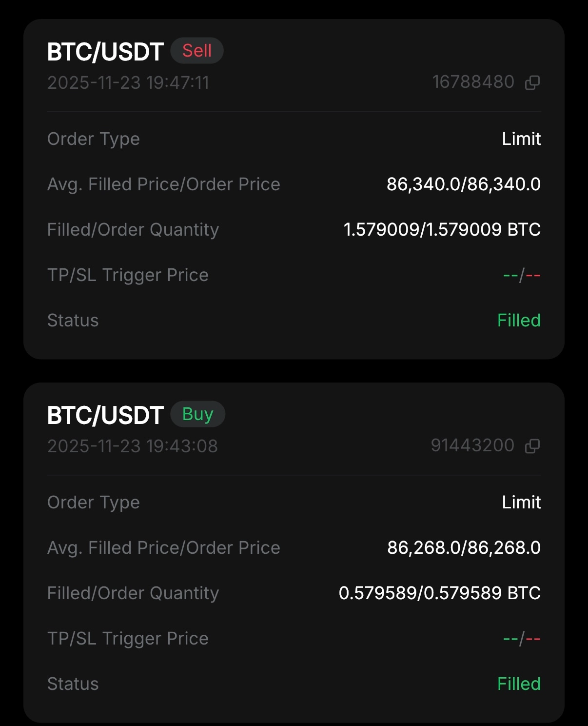Tap the timestamp 2025-11-23 19:47:11
Screen dimensions: 588x726
(128, 83)
